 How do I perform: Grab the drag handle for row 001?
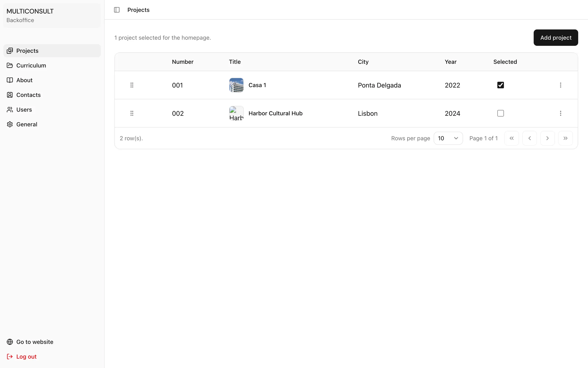(132, 85)
